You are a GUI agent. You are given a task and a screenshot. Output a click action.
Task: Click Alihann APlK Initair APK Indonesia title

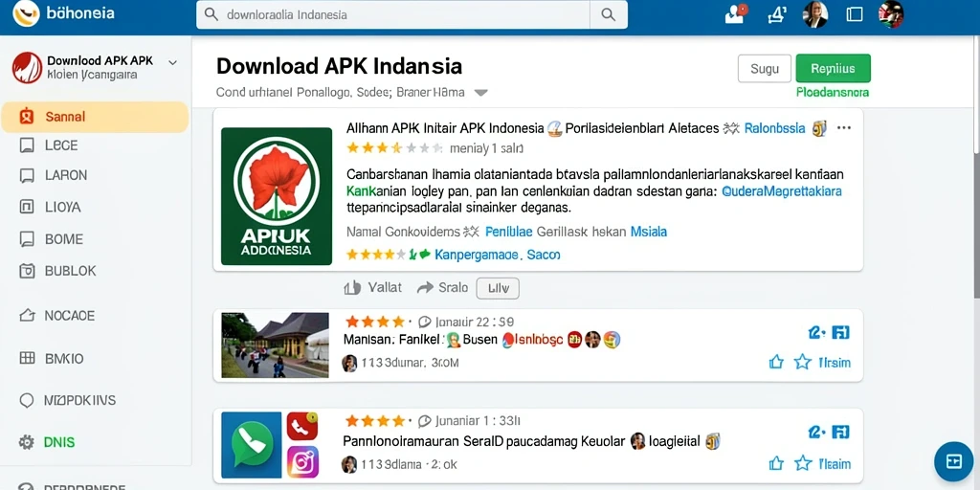[445, 129]
